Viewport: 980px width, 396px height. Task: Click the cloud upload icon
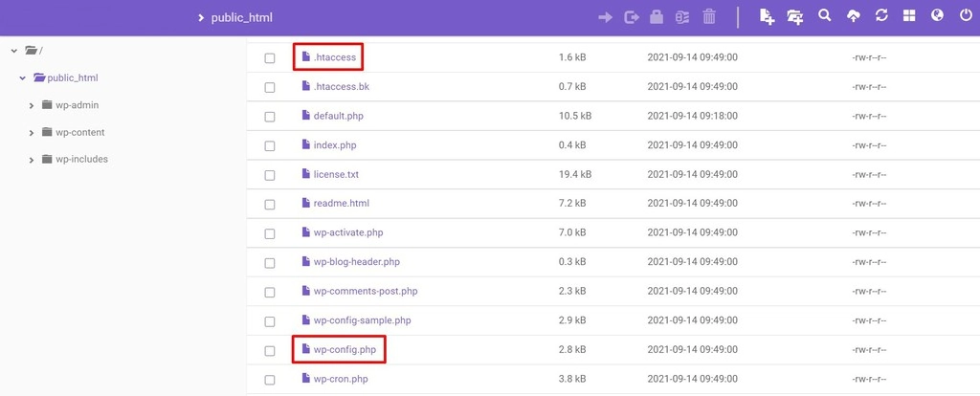pos(853,17)
